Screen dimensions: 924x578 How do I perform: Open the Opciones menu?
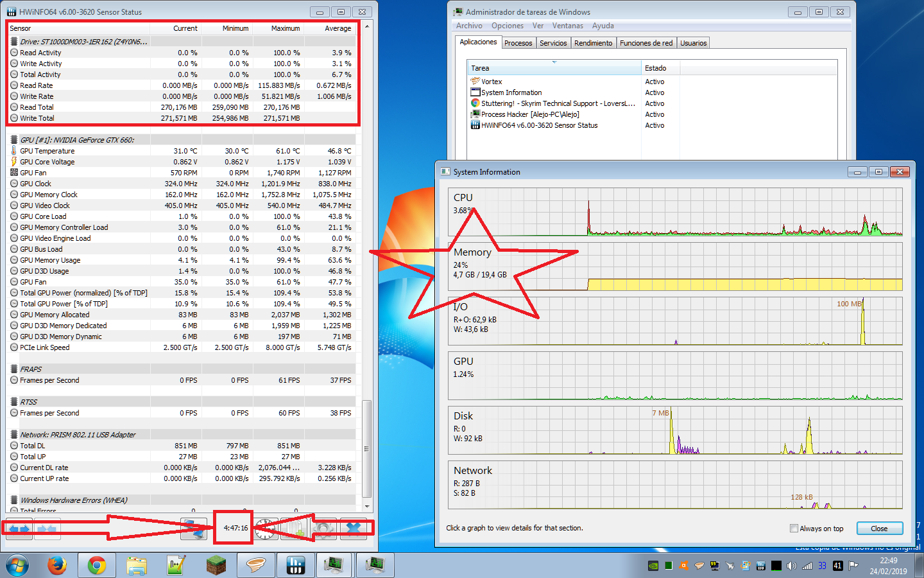(508, 26)
